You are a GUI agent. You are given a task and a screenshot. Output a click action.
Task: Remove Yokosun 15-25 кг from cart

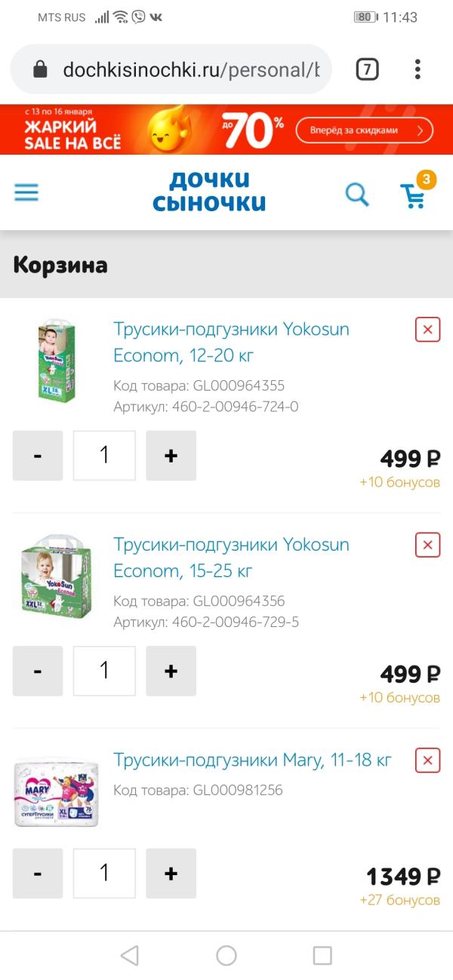click(x=427, y=545)
